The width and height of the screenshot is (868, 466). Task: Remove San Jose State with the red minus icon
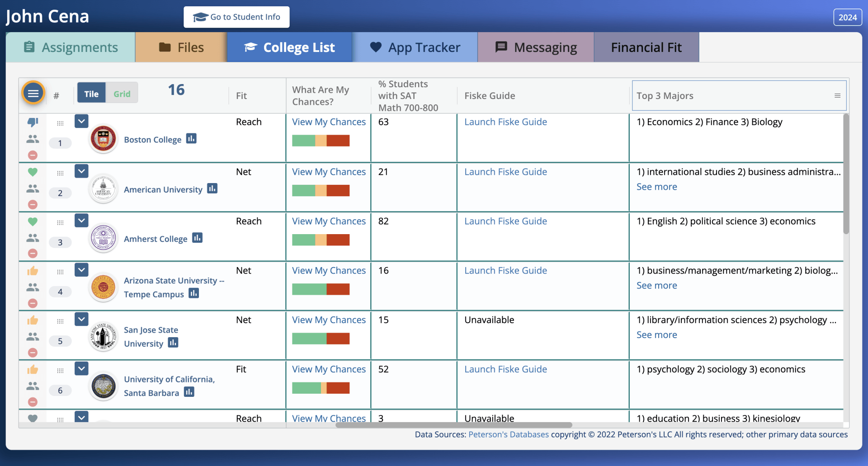coord(33,352)
